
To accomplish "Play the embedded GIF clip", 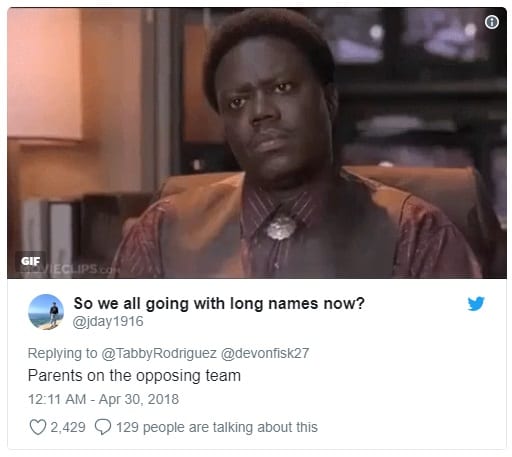I will click(257, 143).
